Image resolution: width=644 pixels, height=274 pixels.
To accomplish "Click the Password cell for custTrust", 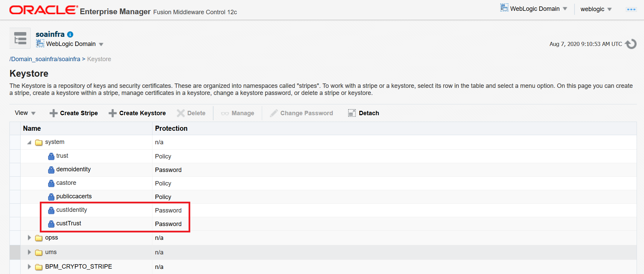I will click(x=168, y=224).
